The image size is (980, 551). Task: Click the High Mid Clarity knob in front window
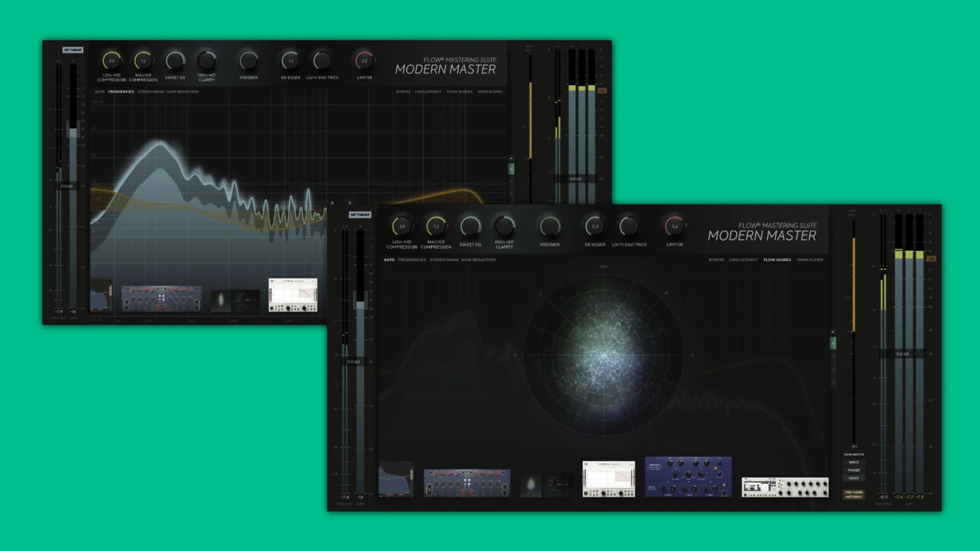point(504,226)
